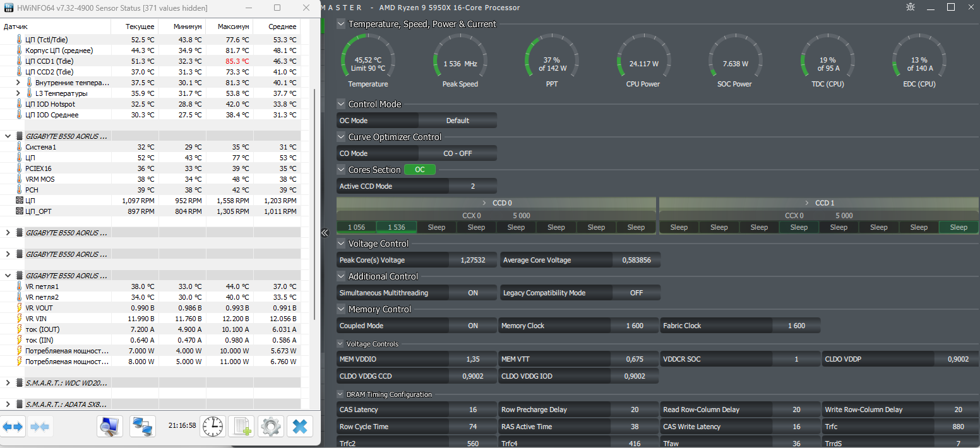Click the PPT gauge showing 37 %
Viewport: 980px width, 448px height.
coord(552,60)
